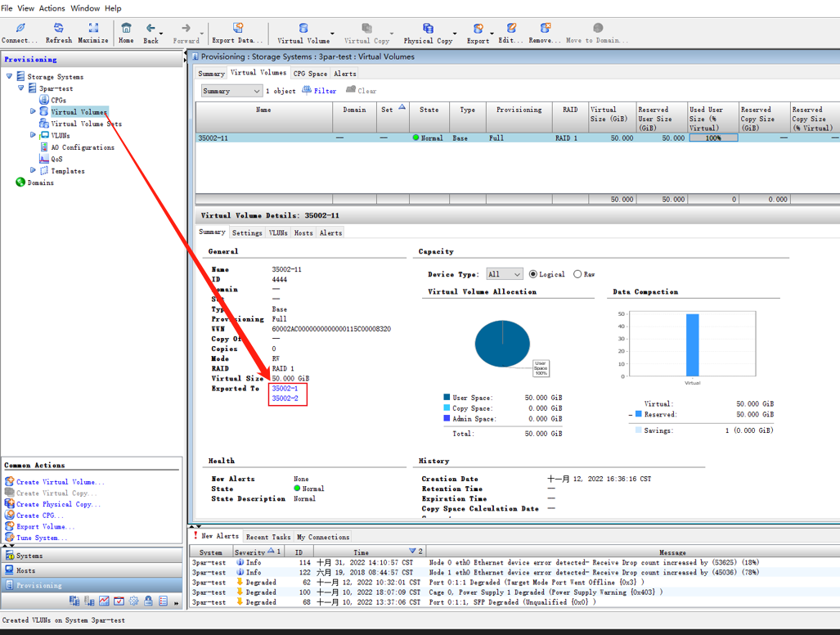Select the Logical radio button

(533, 274)
